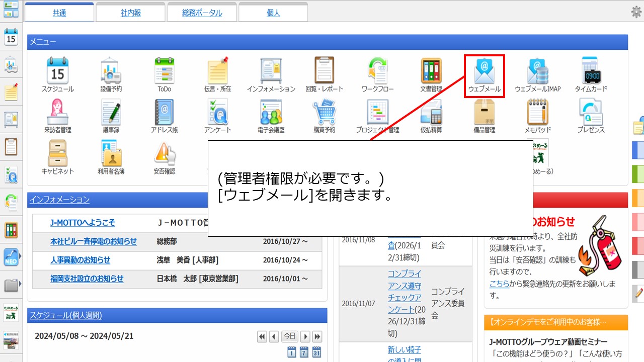
Task: Select the blue color tab on the right edge
Action: click(638, 150)
